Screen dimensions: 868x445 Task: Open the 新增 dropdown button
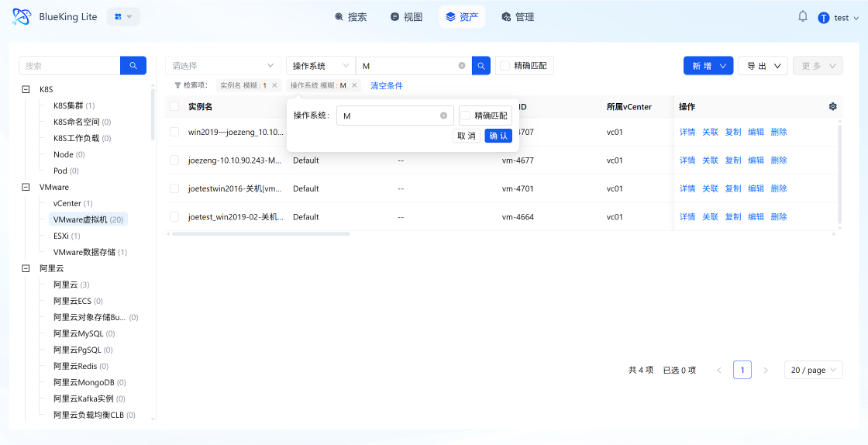click(x=708, y=65)
